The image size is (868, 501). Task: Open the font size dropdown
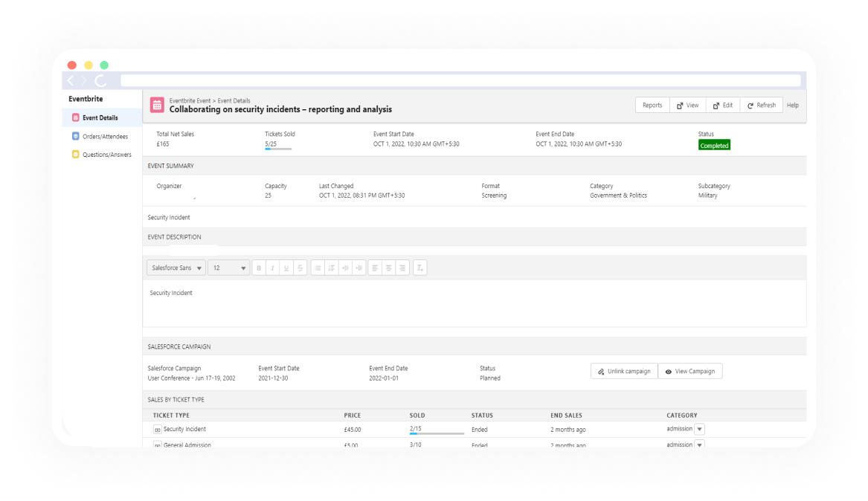click(x=229, y=268)
